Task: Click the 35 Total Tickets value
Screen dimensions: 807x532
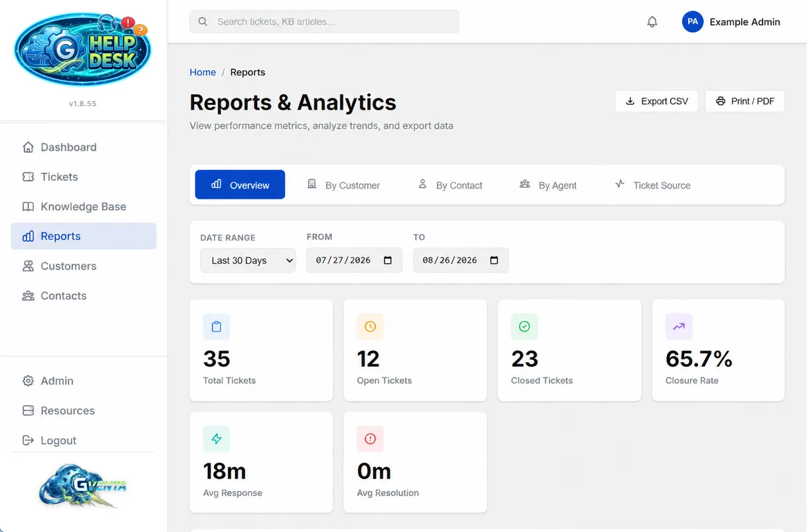Action: click(x=217, y=359)
